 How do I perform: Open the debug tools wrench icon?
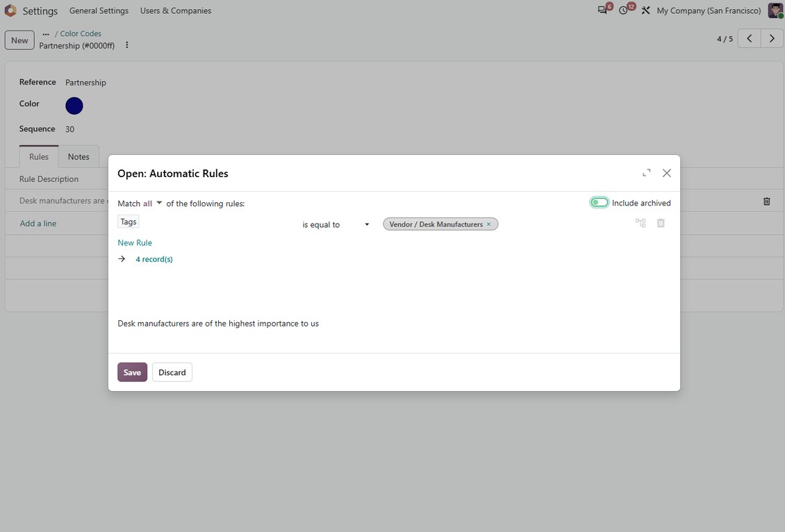coord(646,10)
